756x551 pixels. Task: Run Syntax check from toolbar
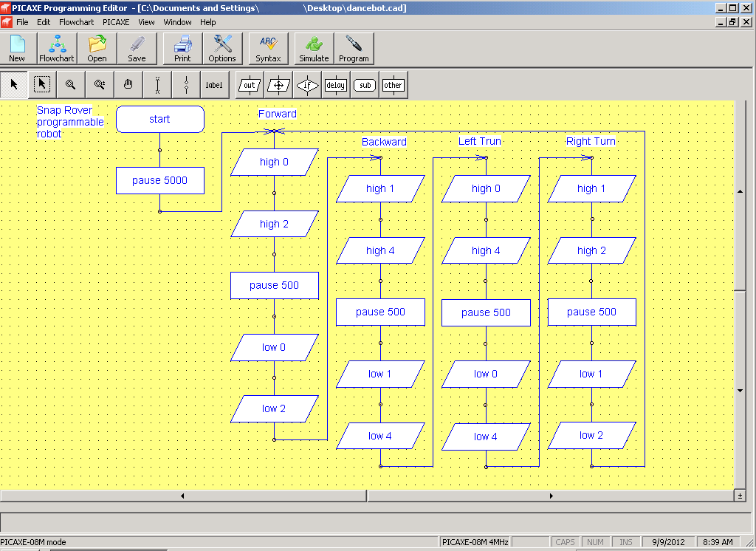[268, 49]
